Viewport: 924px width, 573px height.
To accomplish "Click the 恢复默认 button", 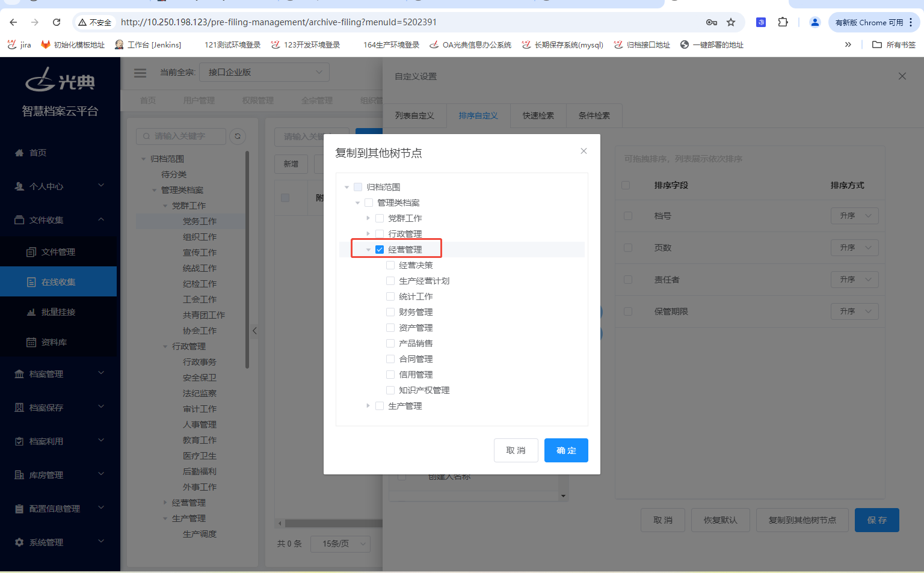I will pyautogui.click(x=720, y=520).
